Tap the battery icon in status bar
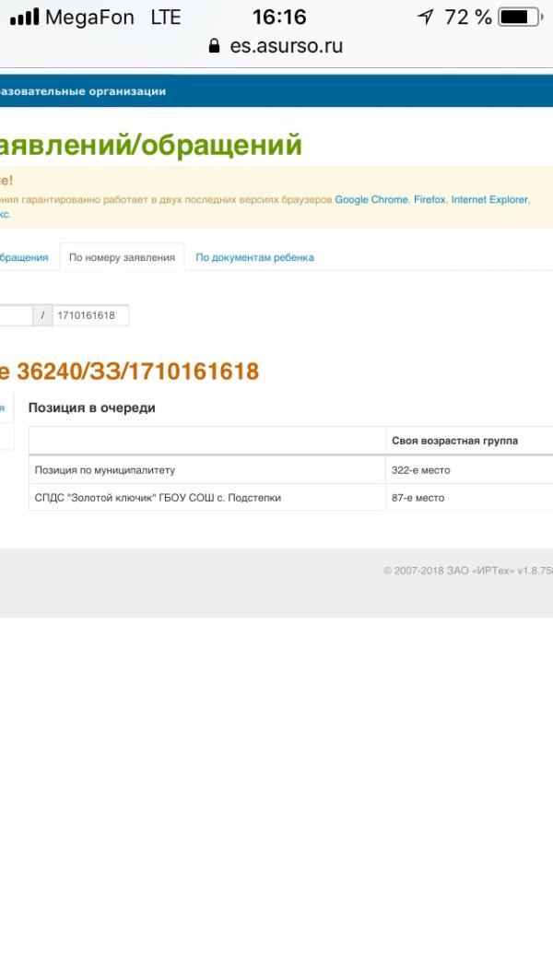 [519, 18]
